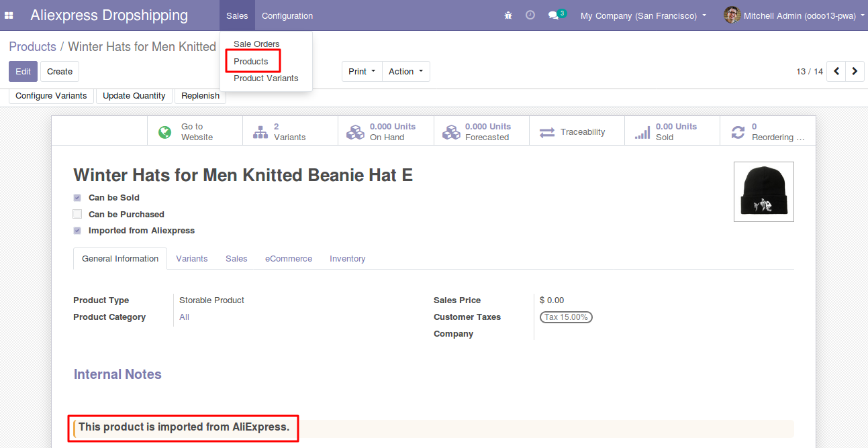Toggle the Can be Purchased checkbox

click(x=77, y=215)
